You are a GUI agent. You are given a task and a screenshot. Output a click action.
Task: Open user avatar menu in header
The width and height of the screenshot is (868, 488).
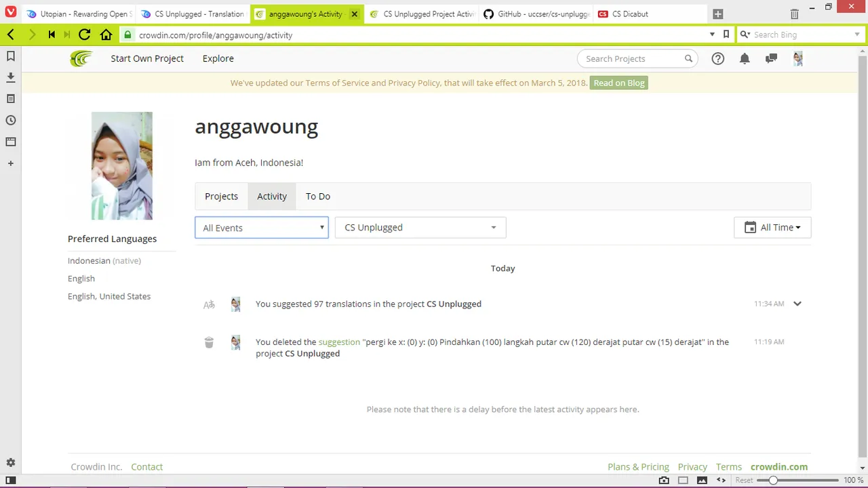[x=798, y=59]
